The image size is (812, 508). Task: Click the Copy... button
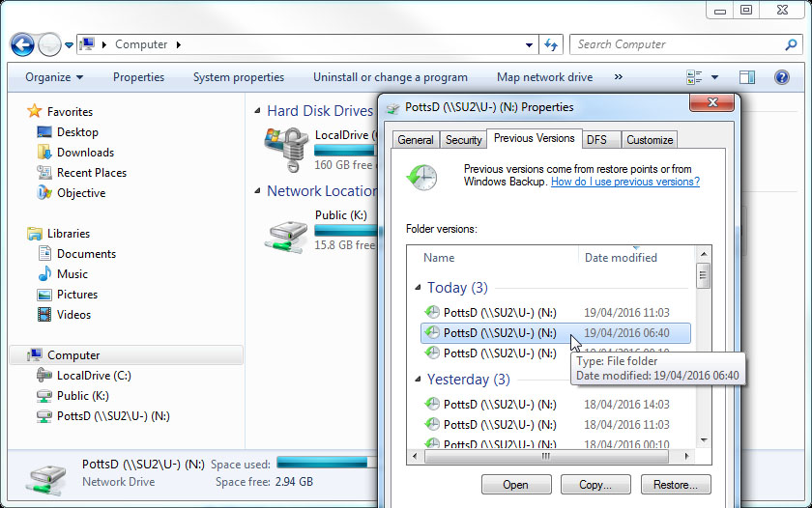(x=595, y=485)
